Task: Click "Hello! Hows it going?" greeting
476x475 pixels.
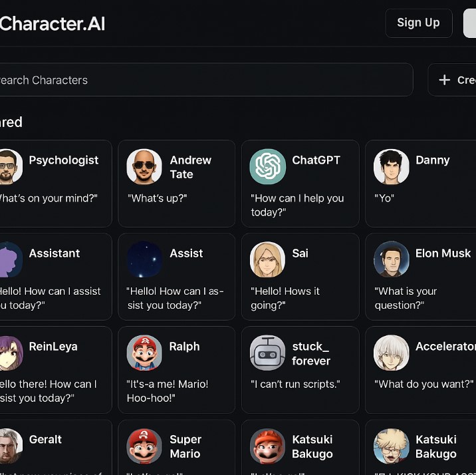Action: [x=285, y=298]
